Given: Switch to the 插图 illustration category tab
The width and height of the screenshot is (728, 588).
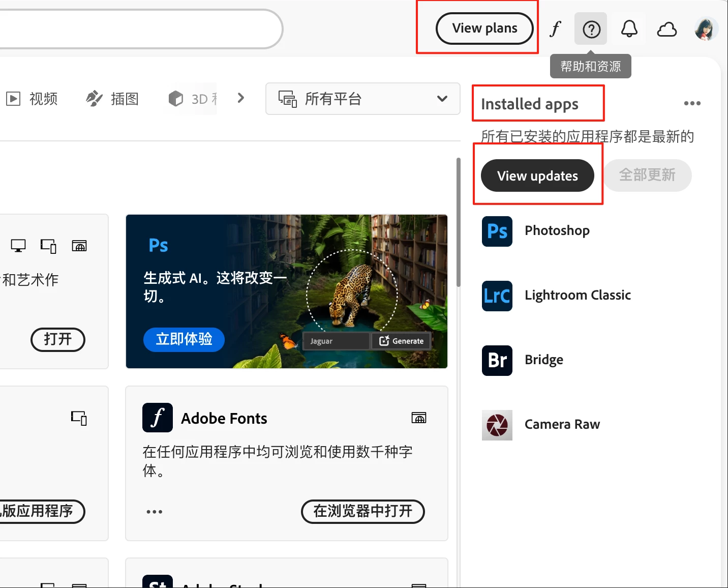Looking at the screenshot, I should (112, 99).
